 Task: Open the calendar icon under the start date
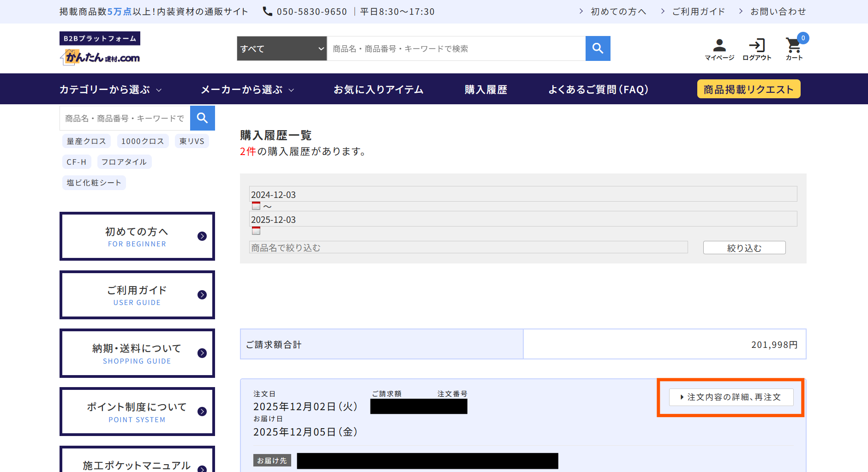[x=256, y=205]
